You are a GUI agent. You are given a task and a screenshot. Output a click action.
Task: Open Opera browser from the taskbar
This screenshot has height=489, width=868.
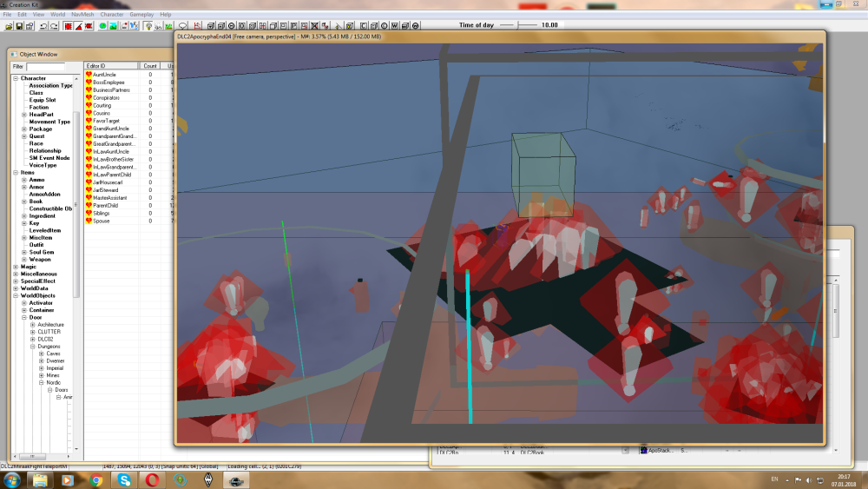click(x=152, y=480)
